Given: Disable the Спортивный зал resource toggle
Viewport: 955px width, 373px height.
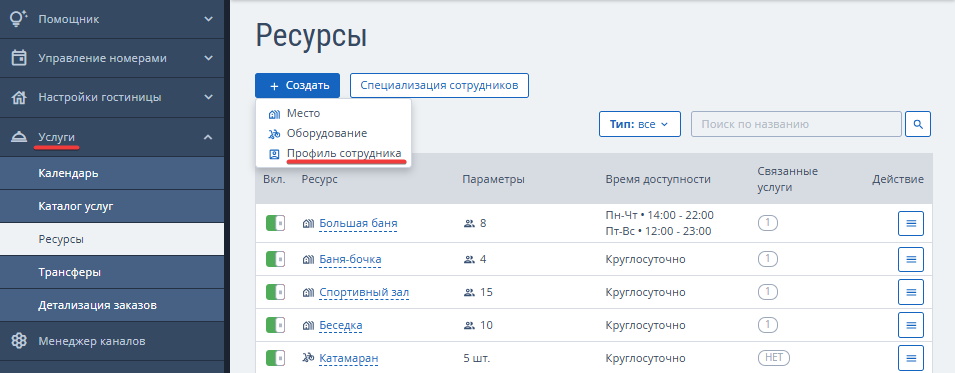Looking at the screenshot, I should (275, 292).
